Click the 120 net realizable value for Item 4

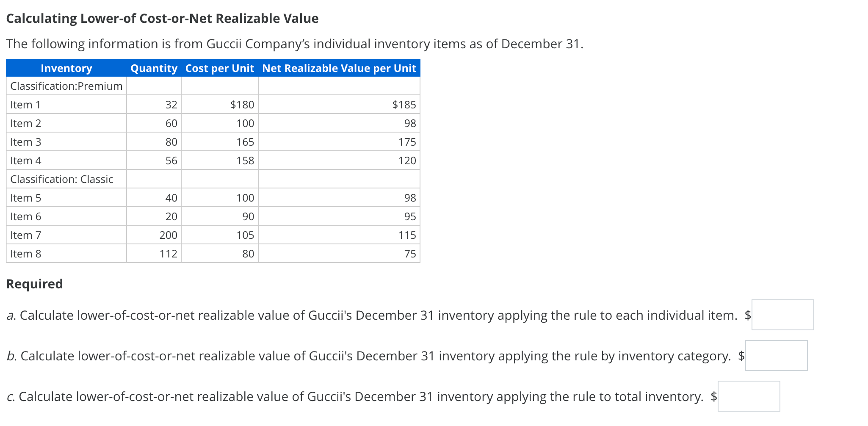click(x=408, y=160)
